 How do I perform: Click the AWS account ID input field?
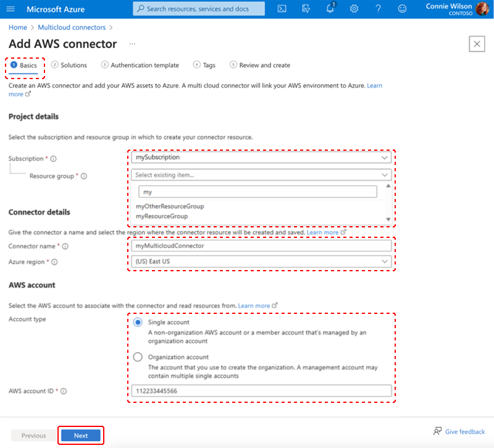click(x=262, y=391)
